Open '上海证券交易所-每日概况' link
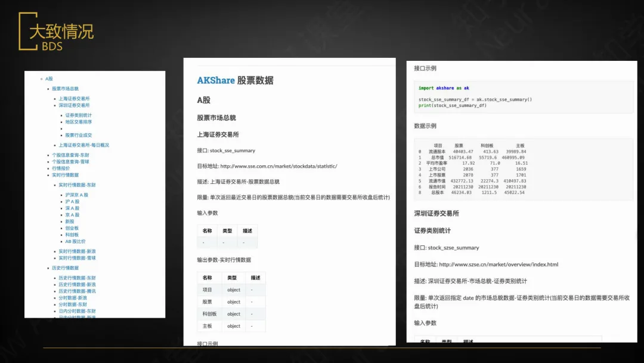This screenshot has height=363, width=644. pos(84,145)
